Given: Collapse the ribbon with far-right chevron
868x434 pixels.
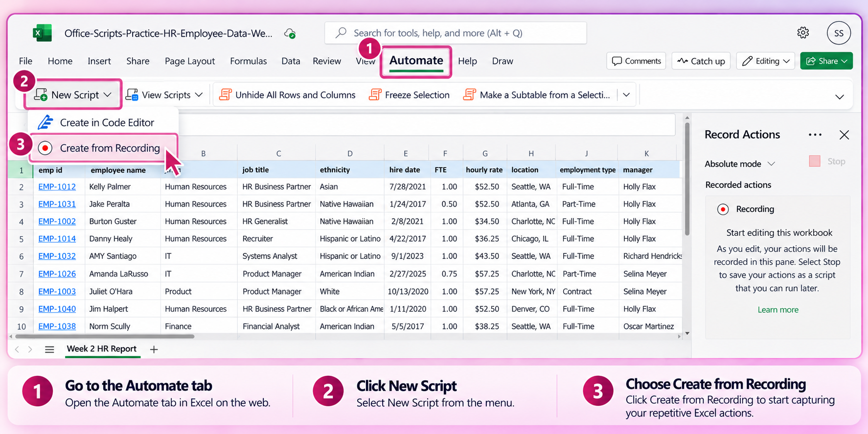Looking at the screenshot, I should click(840, 97).
